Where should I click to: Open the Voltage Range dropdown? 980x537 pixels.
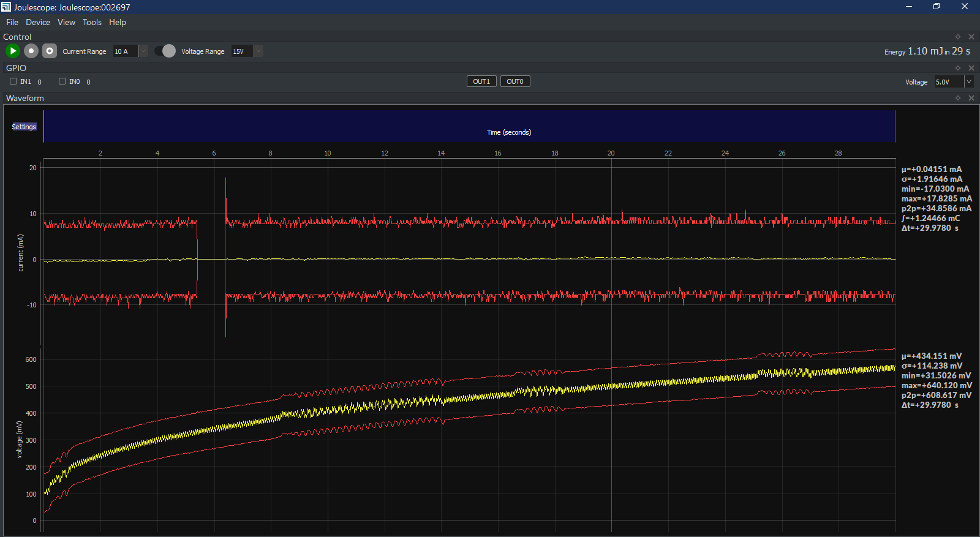(258, 51)
